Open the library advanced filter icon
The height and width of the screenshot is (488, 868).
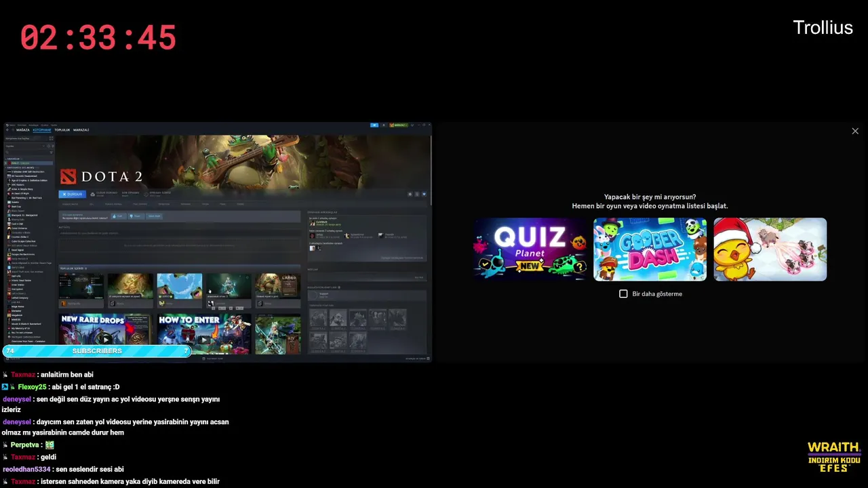(x=52, y=152)
